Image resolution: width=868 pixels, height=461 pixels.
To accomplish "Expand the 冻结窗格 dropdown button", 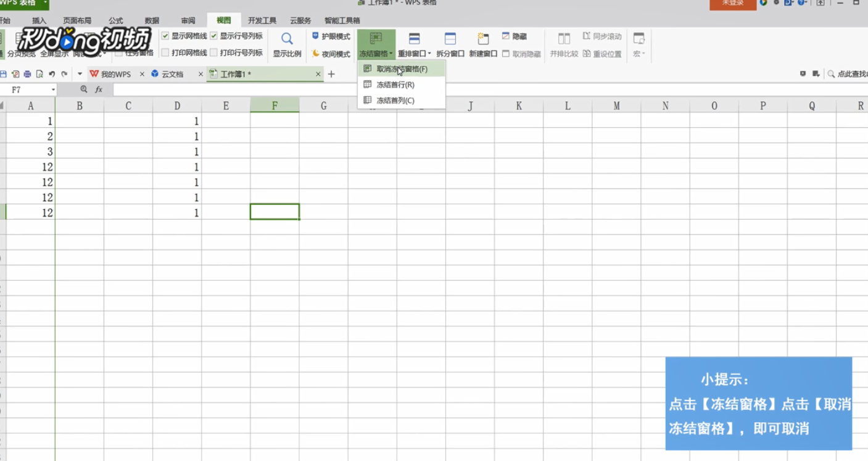I will (x=376, y=54).
